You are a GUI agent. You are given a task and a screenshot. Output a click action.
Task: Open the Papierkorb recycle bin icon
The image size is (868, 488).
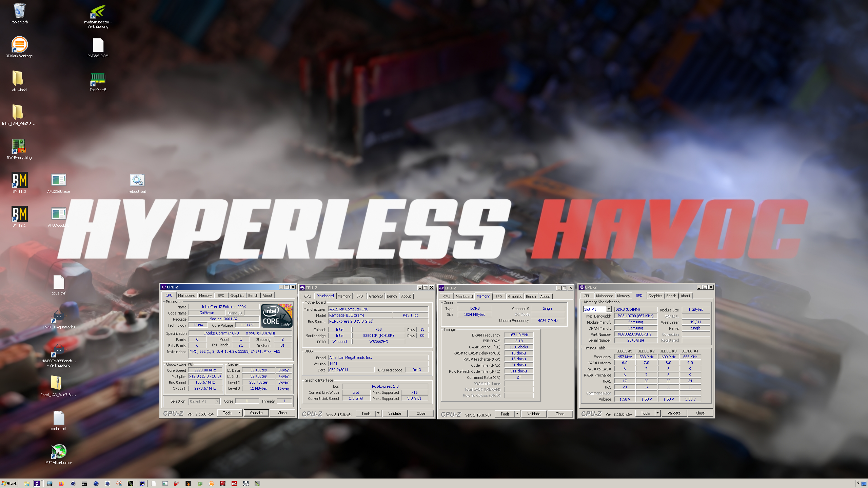(19, 14)
